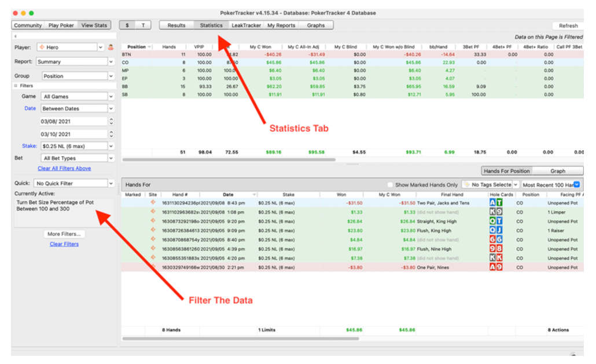Switch to the Graphs tab
This screenshot has height=364, width=596.
pyautogui.click(x=316, y=25)
